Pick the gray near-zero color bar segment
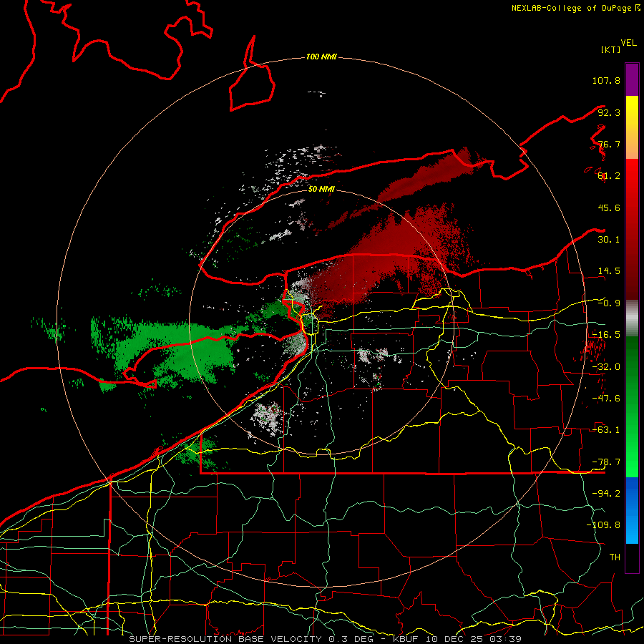Screen dimensions: 644x644 click(632, 318)
